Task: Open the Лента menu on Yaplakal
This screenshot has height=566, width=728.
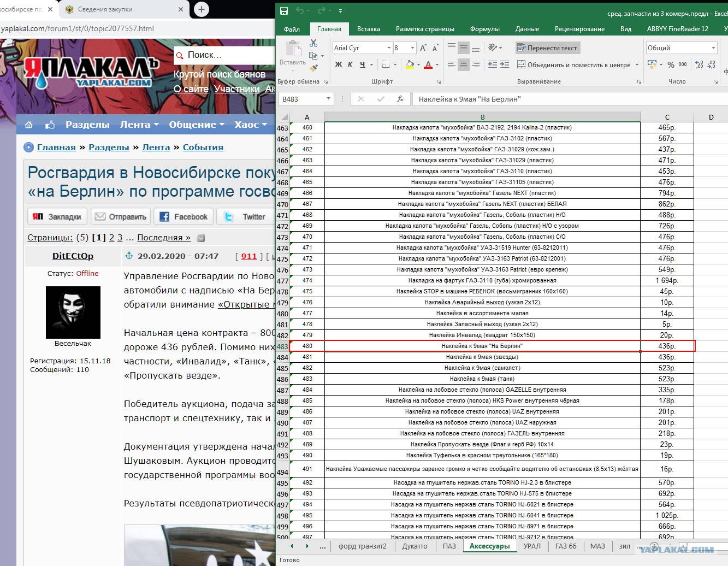Action: pyautogui.click(x=139, y=125)
